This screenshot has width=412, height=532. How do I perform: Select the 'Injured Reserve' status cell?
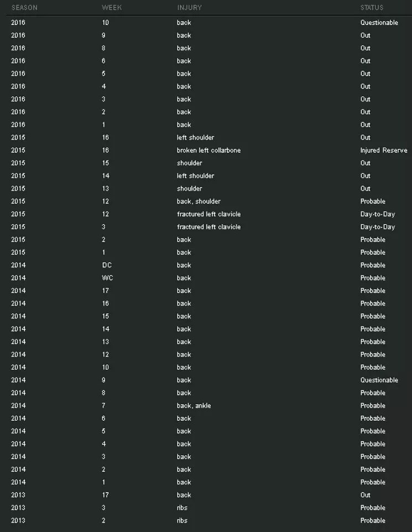[x=384, y=150]
